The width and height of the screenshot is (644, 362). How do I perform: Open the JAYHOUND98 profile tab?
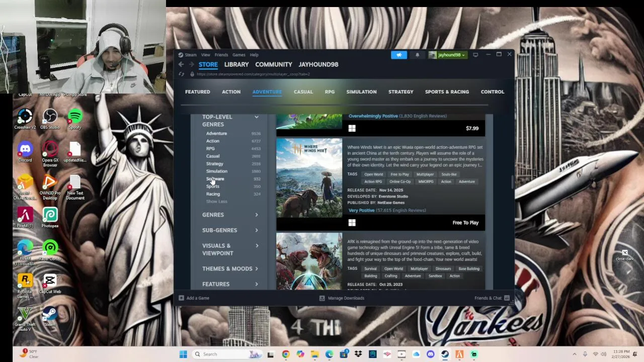click(318, 64)
